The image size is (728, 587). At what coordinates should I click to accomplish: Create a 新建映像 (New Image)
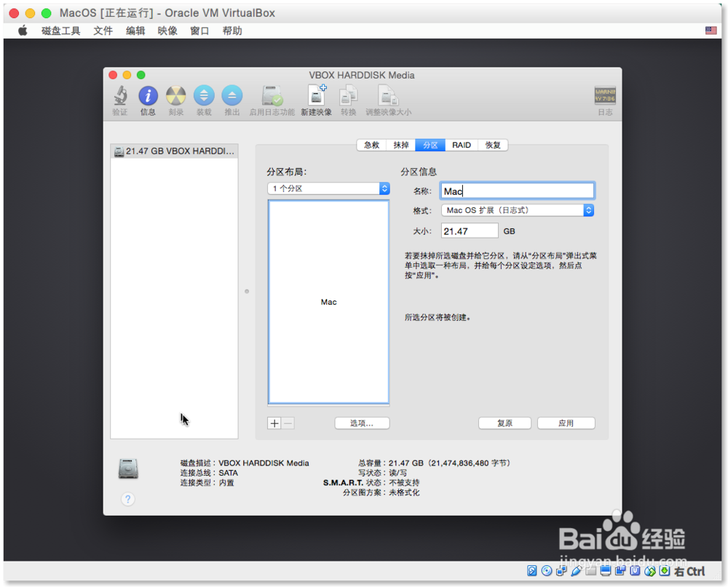316,97
